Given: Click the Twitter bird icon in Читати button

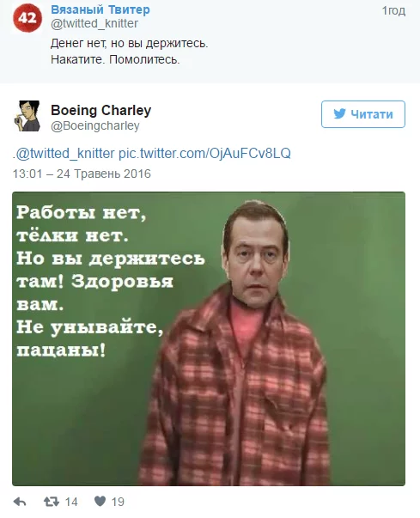Looking at the screenshot, I should [339, 114].
